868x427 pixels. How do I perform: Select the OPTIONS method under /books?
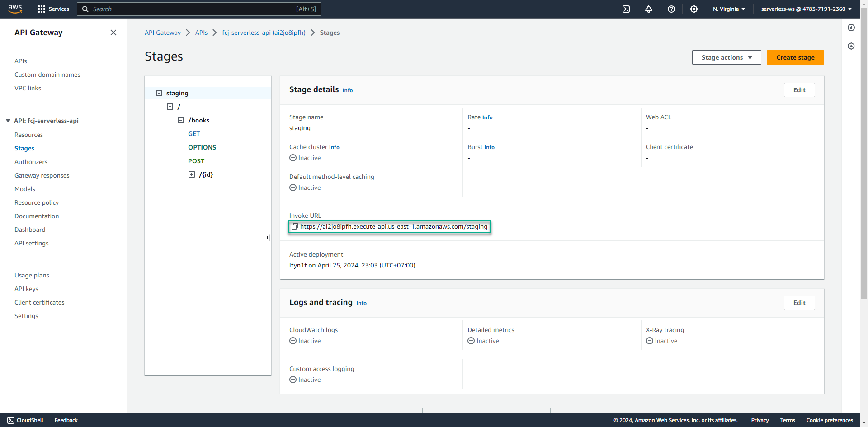point(202,147)
